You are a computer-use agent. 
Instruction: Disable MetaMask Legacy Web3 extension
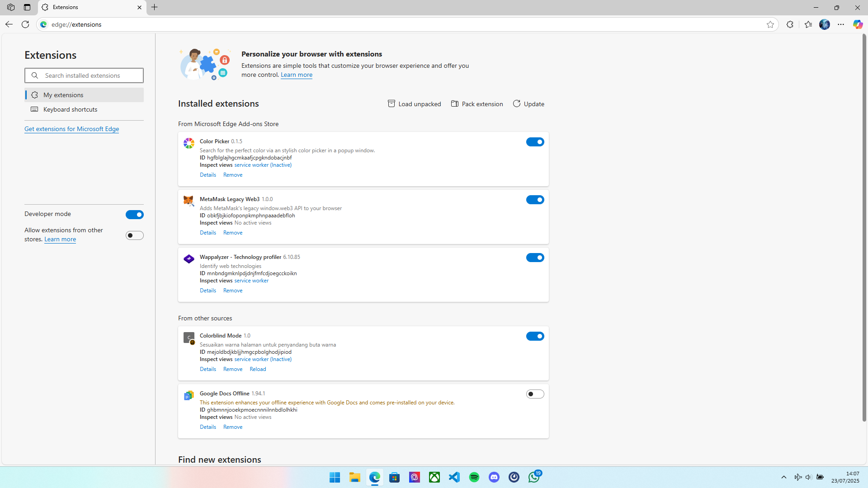pyautogui.click(x=535, y=200)
